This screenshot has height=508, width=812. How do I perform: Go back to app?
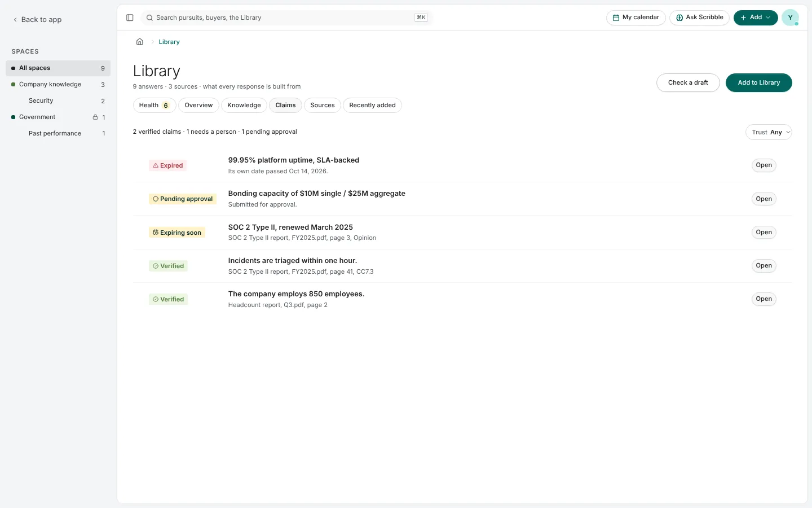click(37, 20)
